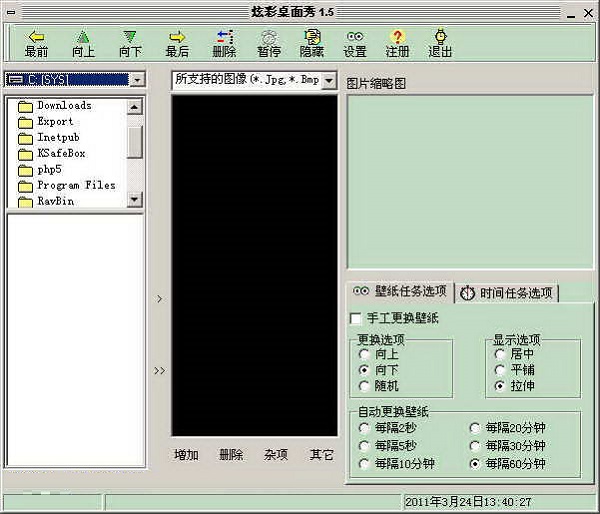Enable 手工更换壁纸 checkbox
This screenshot has width=600, height=514.
(x=355, y=318)
